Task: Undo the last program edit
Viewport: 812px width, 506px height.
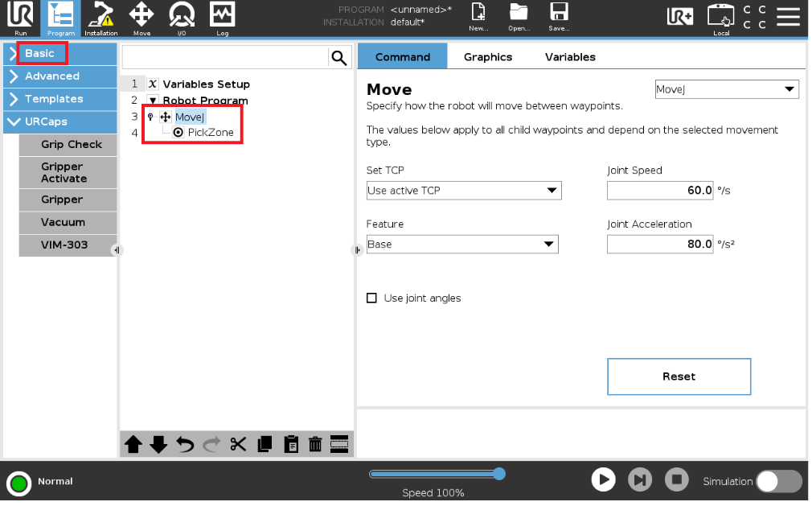Action: (x=185, y=444)
